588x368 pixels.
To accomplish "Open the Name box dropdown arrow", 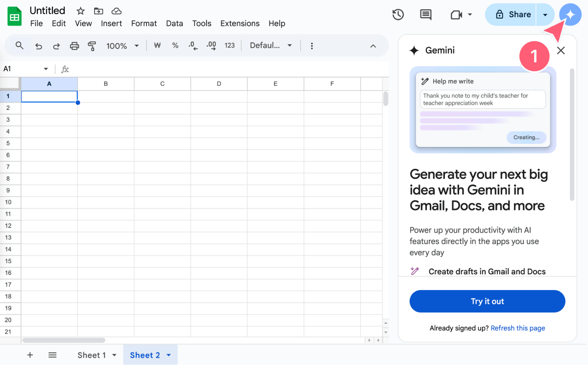I will [46, 69].
